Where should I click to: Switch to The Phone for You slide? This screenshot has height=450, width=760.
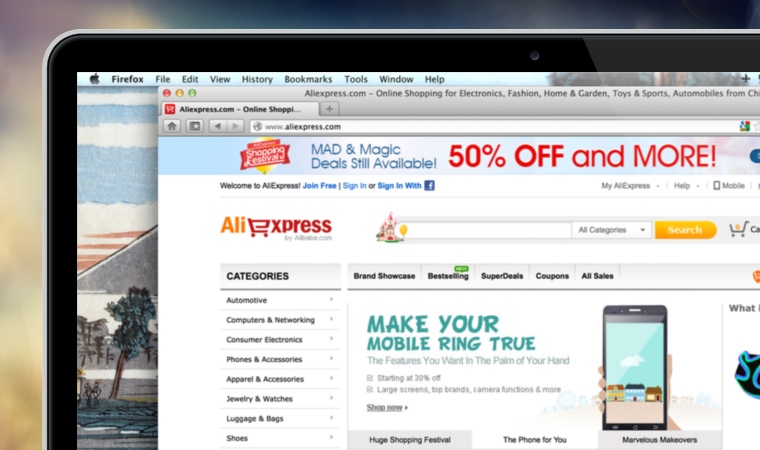tap(535, 440)
